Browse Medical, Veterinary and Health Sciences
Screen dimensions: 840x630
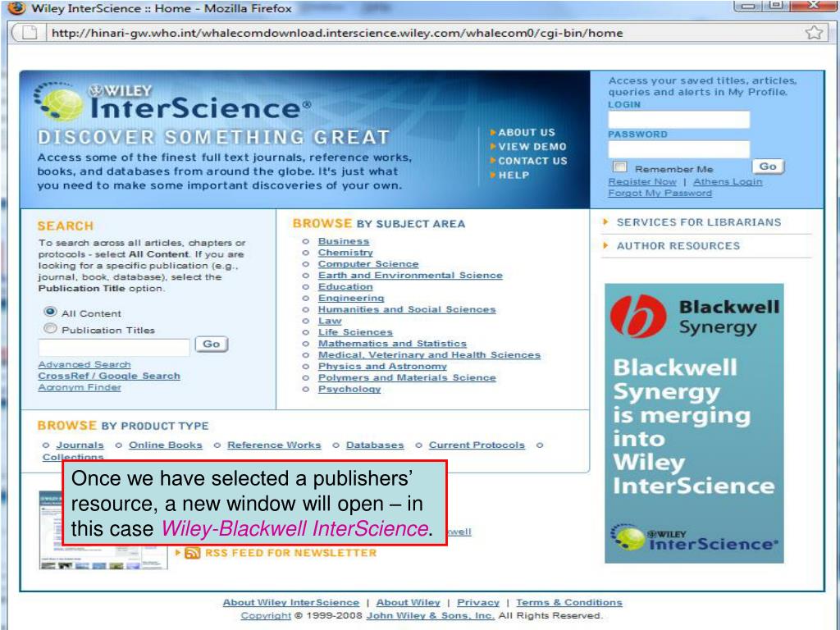coord(430,354)
